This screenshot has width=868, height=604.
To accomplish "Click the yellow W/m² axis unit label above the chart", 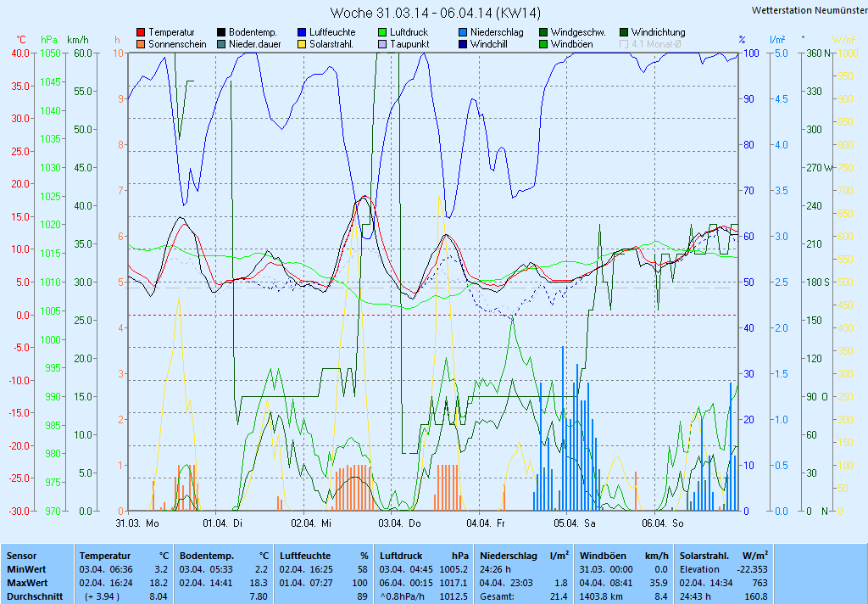I will pyautogui.click(x=843, y=40).
